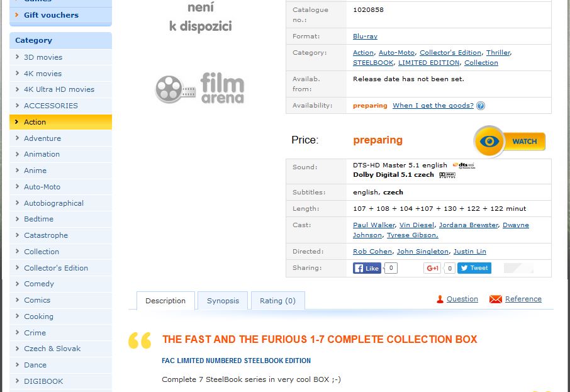Open the DIGIBOOK category

(x=60, y=381)
